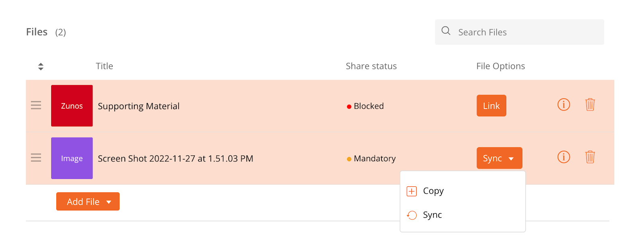Click the Sync refresh icon in the menu

point(412,215)
